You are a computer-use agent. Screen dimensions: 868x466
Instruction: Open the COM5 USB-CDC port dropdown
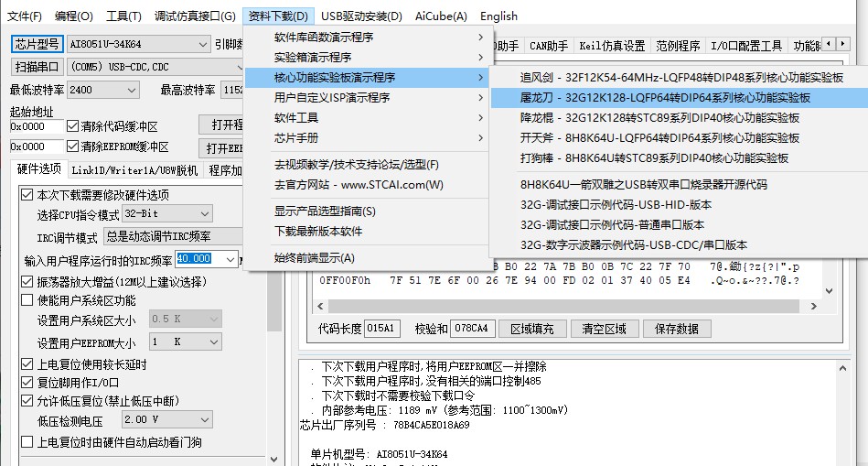click(155, 67)
